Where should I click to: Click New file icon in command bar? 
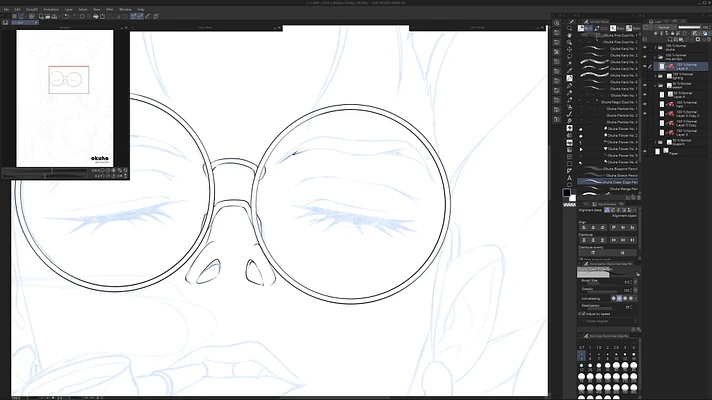(x=41, y=16)
